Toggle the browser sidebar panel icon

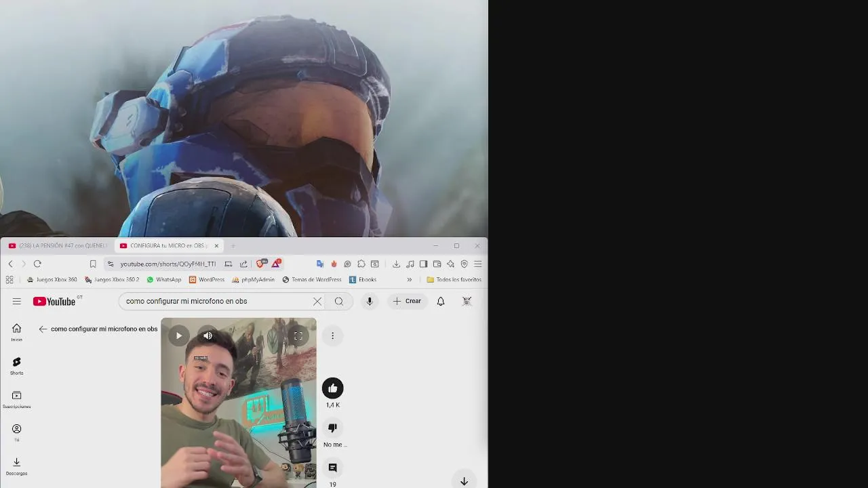(x=423, y=264)
